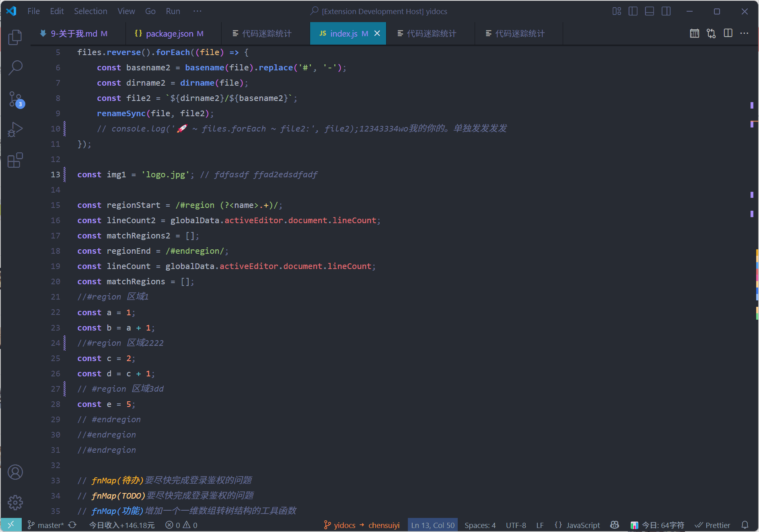Click 'const e = 5;' on line 28

(x=106, y=404)
